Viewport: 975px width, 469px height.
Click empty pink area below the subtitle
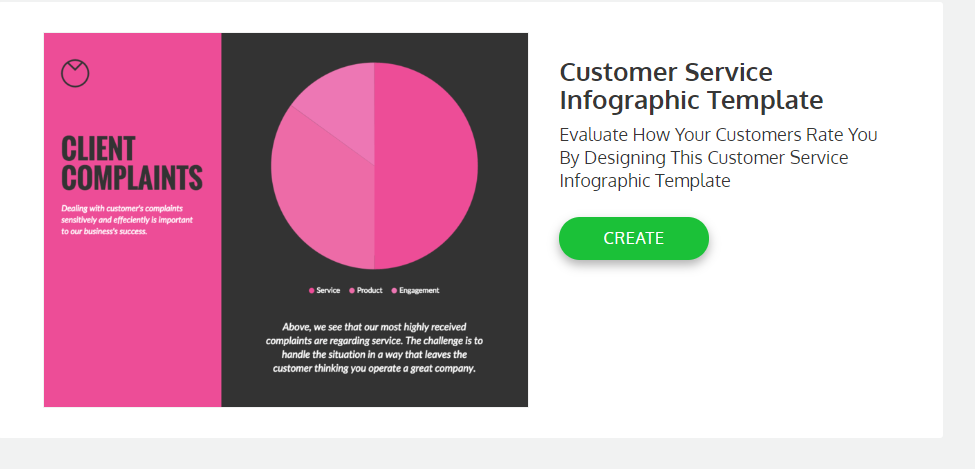[130, 320]
